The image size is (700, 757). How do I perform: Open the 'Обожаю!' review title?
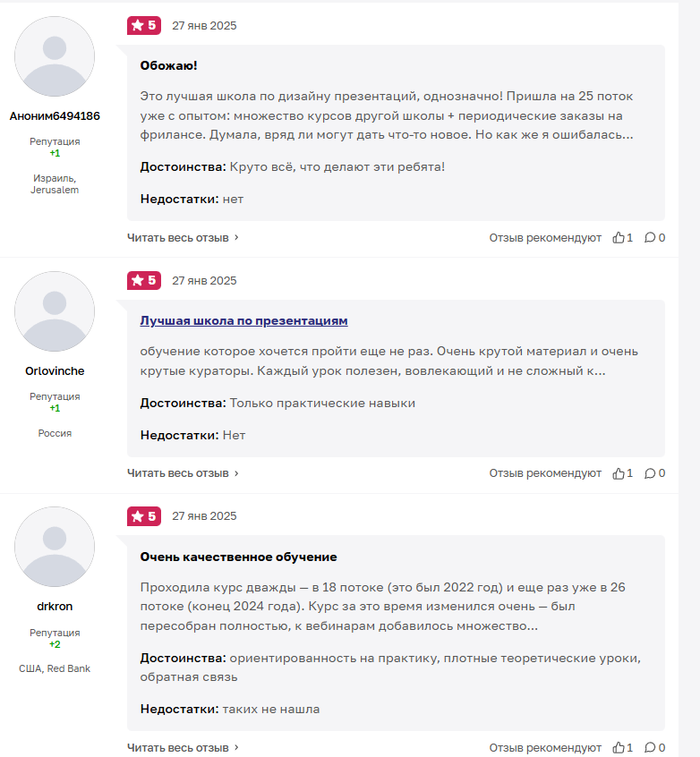click(x=168, y=65)
